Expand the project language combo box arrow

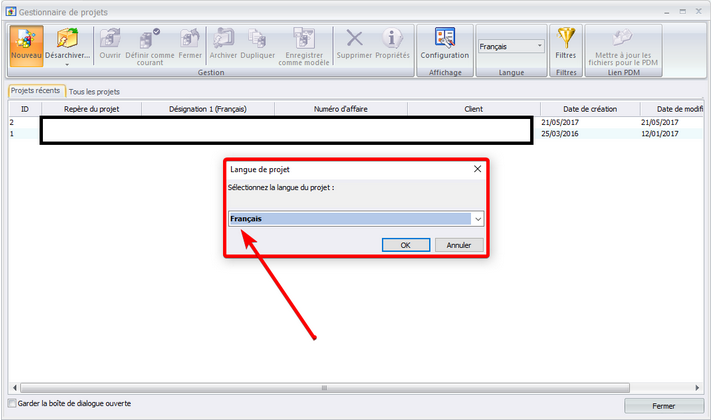pyautogui.click(x=478, y=219)
